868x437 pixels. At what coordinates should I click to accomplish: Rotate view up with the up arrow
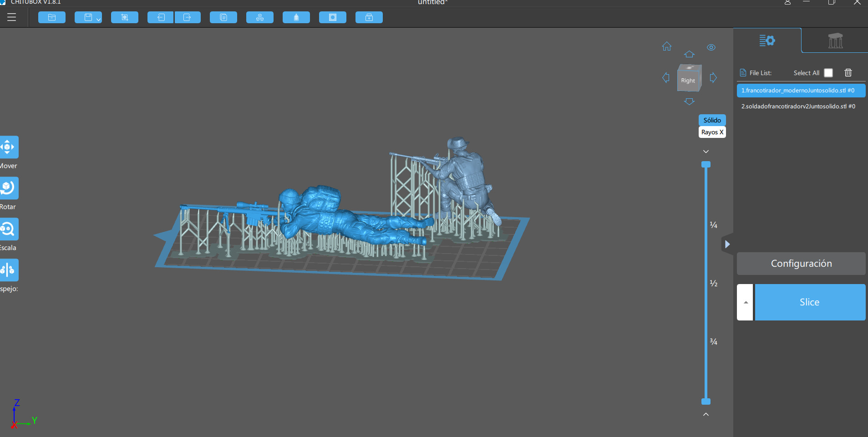tap(690, 54)
